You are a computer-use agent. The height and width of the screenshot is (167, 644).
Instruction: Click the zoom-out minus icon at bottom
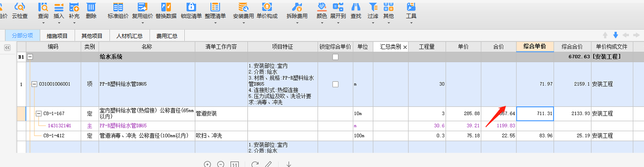(221, 164)
